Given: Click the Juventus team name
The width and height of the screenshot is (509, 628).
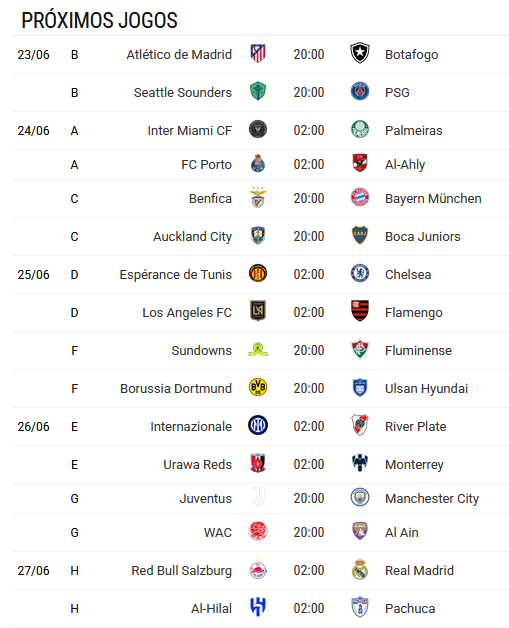Looking at the screenshot, I should [205, 499].
